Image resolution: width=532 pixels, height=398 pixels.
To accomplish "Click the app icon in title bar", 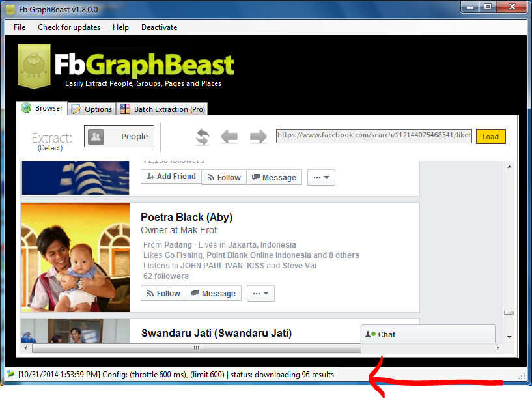I will click(11, 10).
